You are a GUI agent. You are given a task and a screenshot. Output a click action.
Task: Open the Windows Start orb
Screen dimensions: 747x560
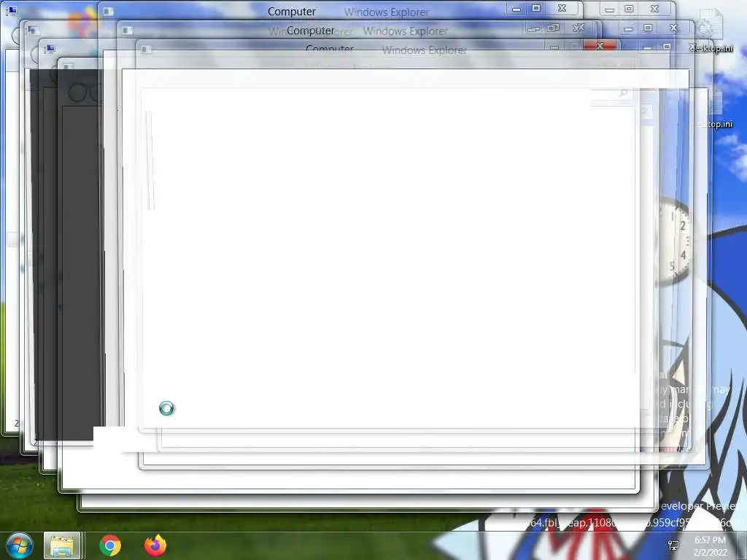(x=19, y=545)
